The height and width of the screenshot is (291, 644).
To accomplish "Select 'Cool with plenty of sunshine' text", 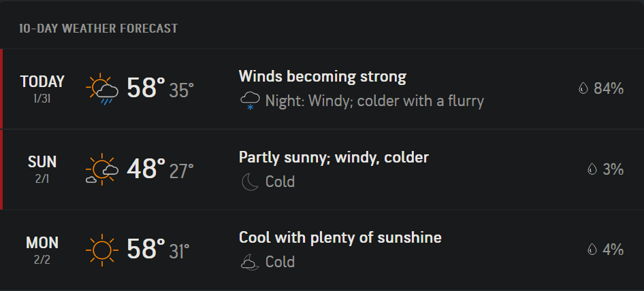I will (340, 237).
